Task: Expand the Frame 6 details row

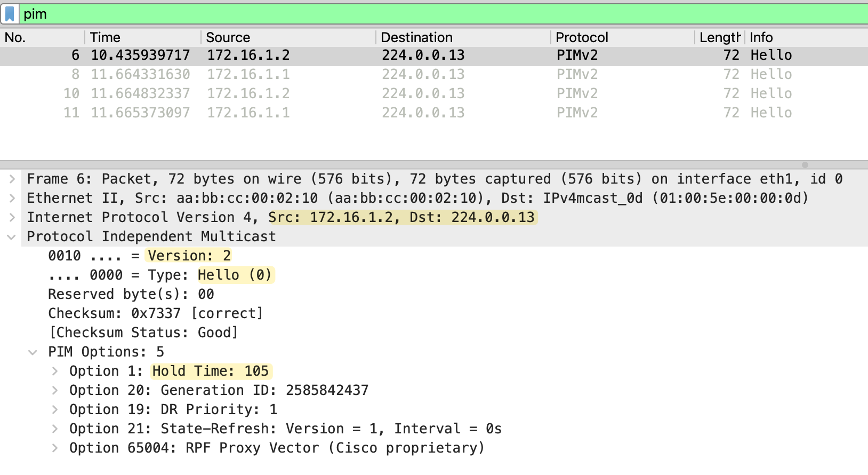Action: (12, 179)
